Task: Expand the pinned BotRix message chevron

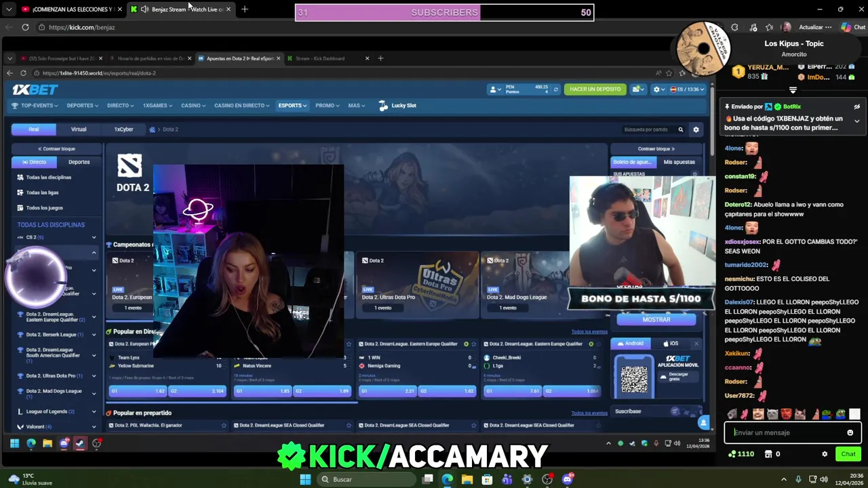Action: click(x=856, y=121)
